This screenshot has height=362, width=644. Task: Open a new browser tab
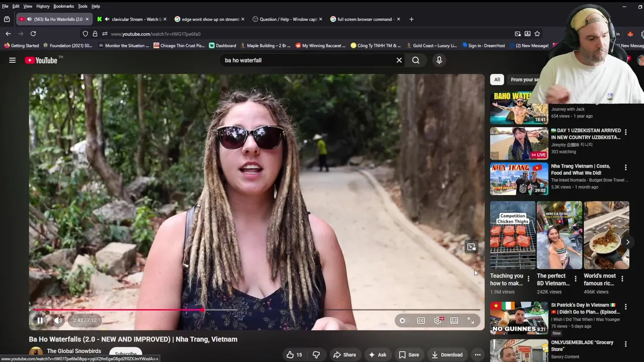(x=411, y=19)
